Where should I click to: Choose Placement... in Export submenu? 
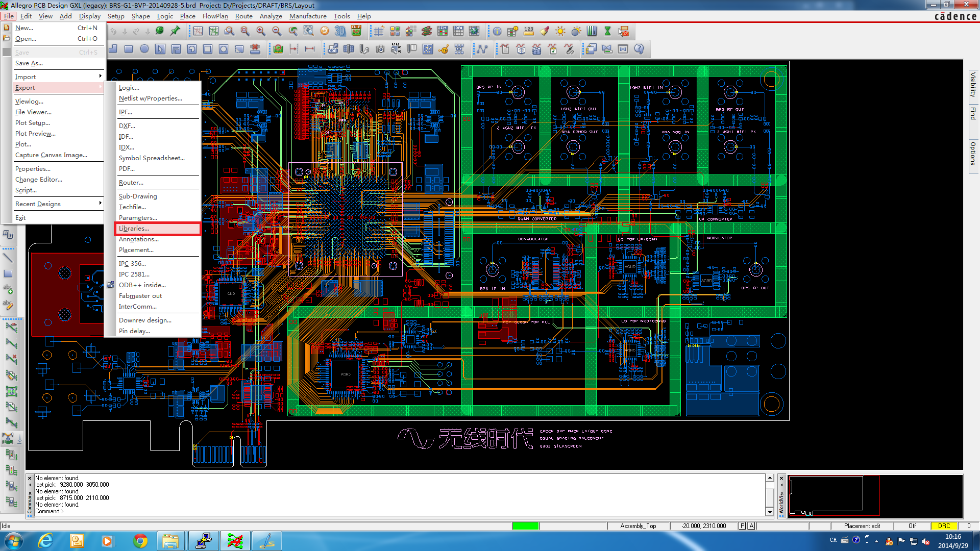point(157,250)
